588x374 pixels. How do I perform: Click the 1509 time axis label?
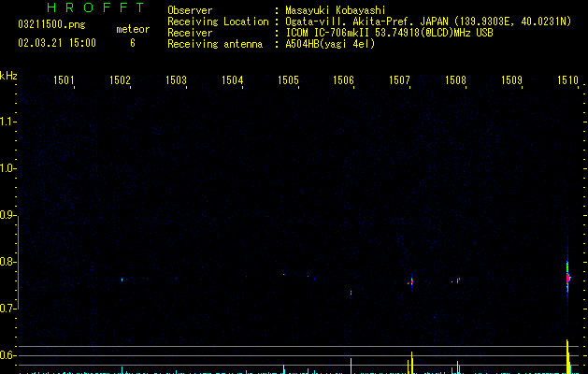[x=511, y=80]
